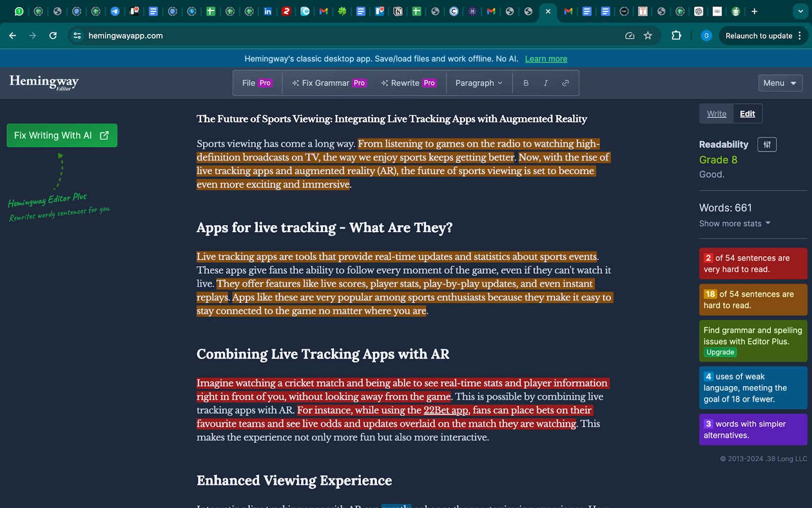Screen dimensions: 812x508
Task: Click Rewrite Pro in toolbar
Action: (x=409, y=83)
